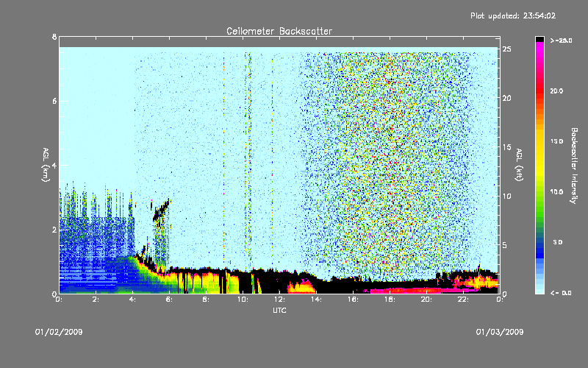Select the "01/03/2009" end date label
588x368 pixels.
(500, 332)
